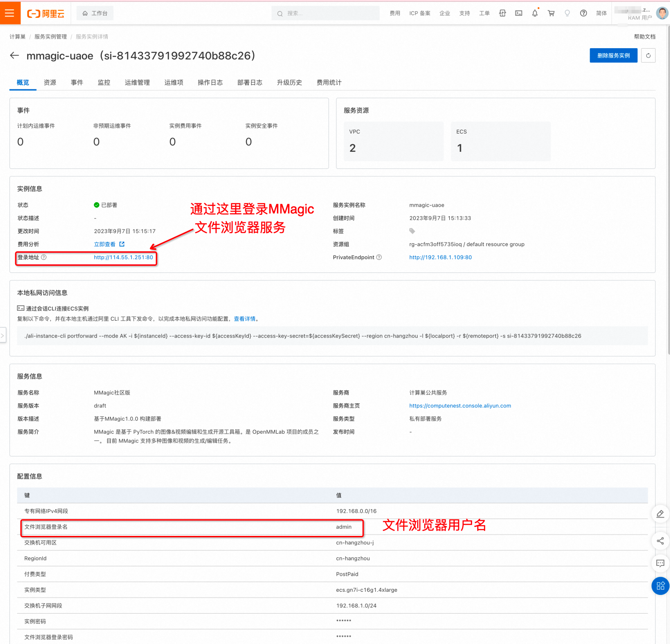Click the cn-hangzhou-j zone value
670x644 pixels.
(355, 543)
